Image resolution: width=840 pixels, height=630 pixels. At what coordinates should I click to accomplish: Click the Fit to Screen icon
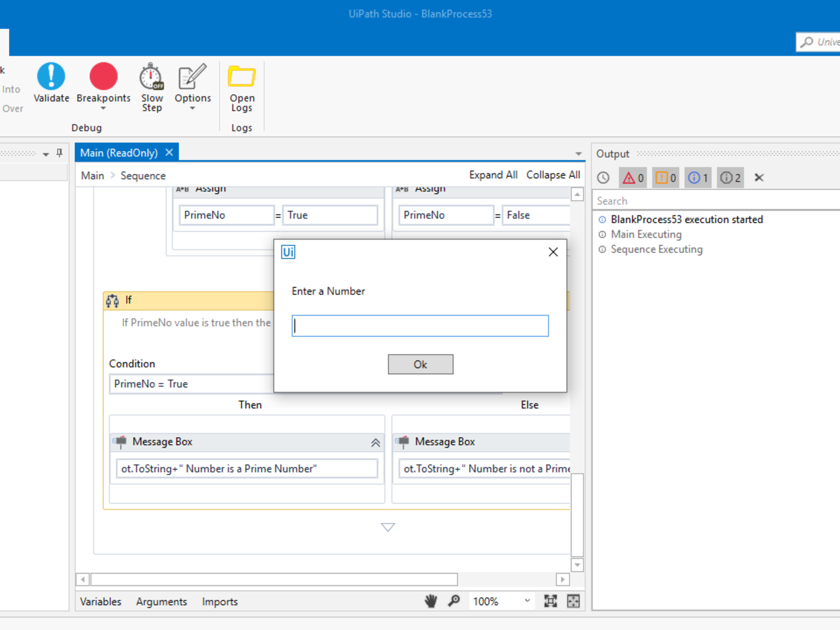click(x=551, y=600)
